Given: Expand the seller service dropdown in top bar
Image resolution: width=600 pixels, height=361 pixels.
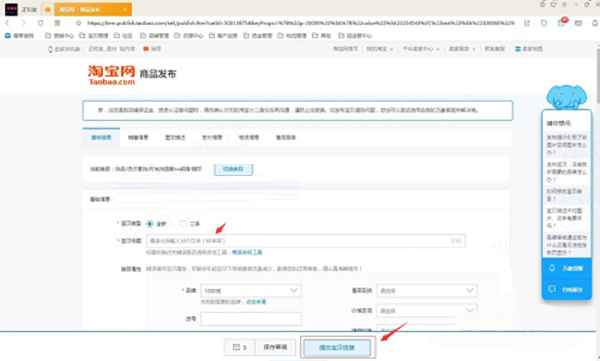Looking at the screenshot, I should click(462, 49).
